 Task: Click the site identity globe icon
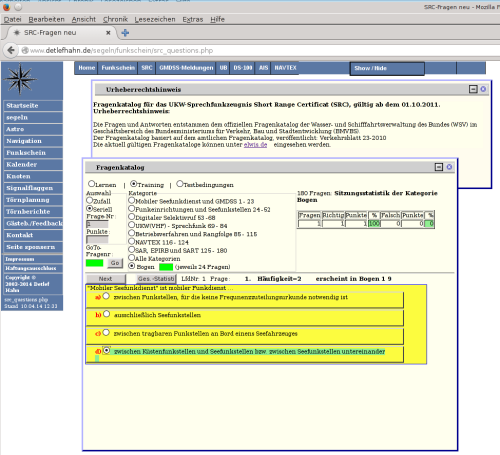coord(25,50)
